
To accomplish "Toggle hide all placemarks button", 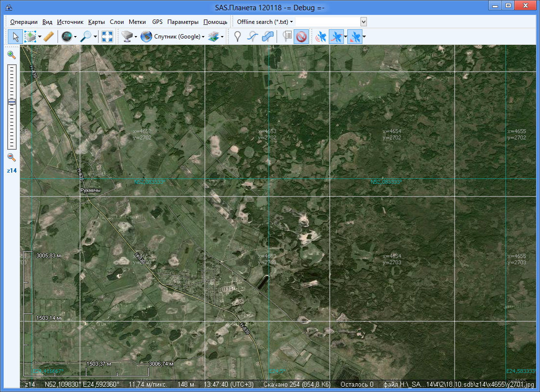I will 301,37.
